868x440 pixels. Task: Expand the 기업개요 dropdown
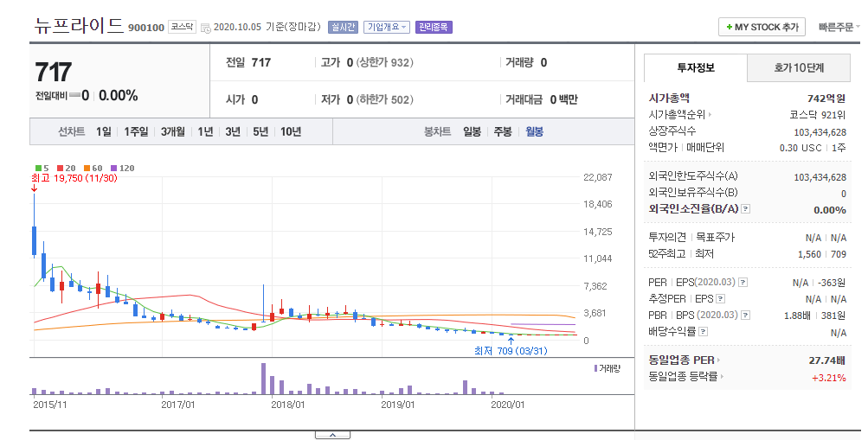point(387,27)
